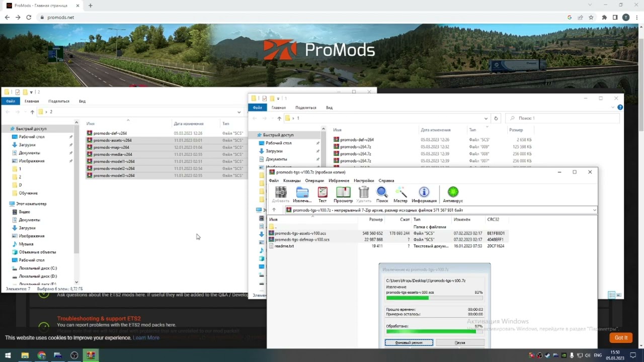Sort by Размер column in WinRAR

pos(376,219)
